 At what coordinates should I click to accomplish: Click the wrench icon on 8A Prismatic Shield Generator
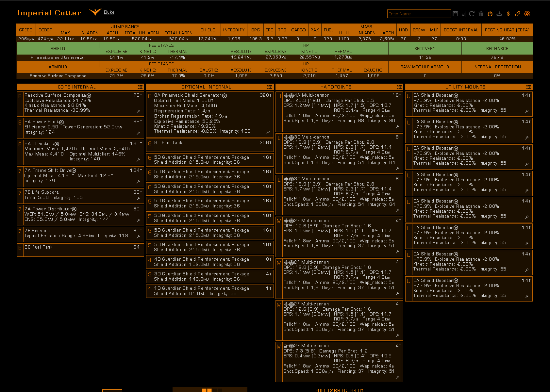coord(268,132)
